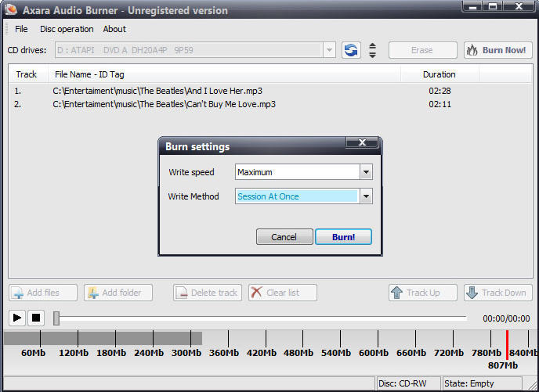Click the red 807Mb capacity marker
The image size is (539, 392).
click(x=507, y=345)
